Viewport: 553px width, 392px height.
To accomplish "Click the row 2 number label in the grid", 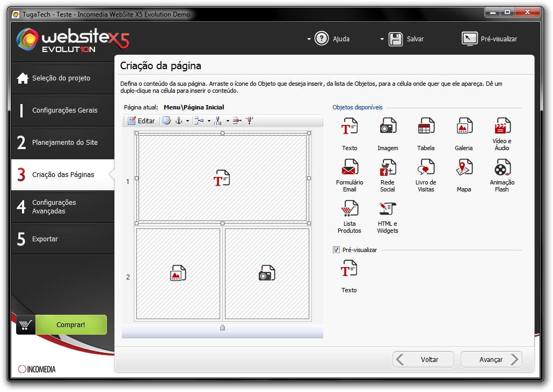I will tap(128, 277).
